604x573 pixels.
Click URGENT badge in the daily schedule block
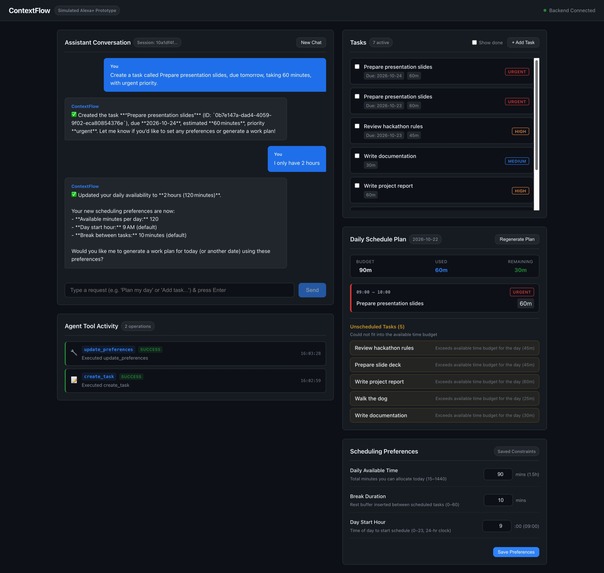pyautogui.click(x=522, y=292)
